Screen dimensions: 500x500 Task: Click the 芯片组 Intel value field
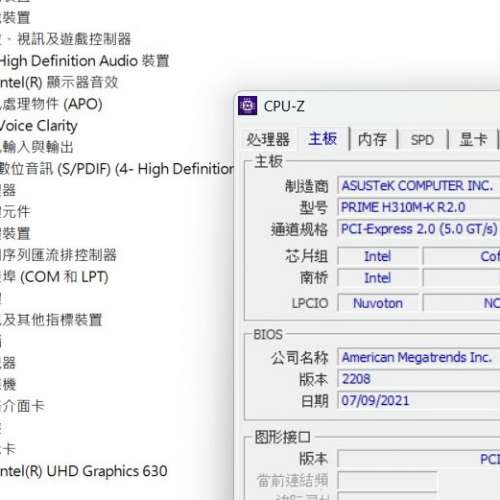pos(378,256)
